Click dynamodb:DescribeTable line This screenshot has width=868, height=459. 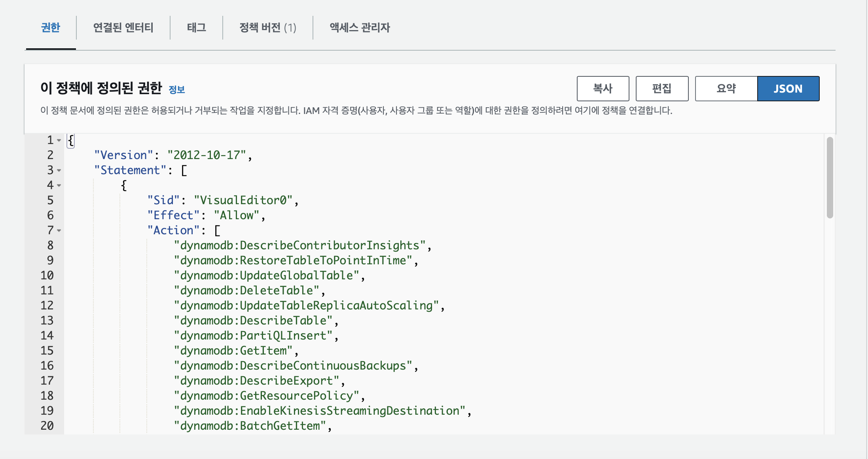[256, 321]
